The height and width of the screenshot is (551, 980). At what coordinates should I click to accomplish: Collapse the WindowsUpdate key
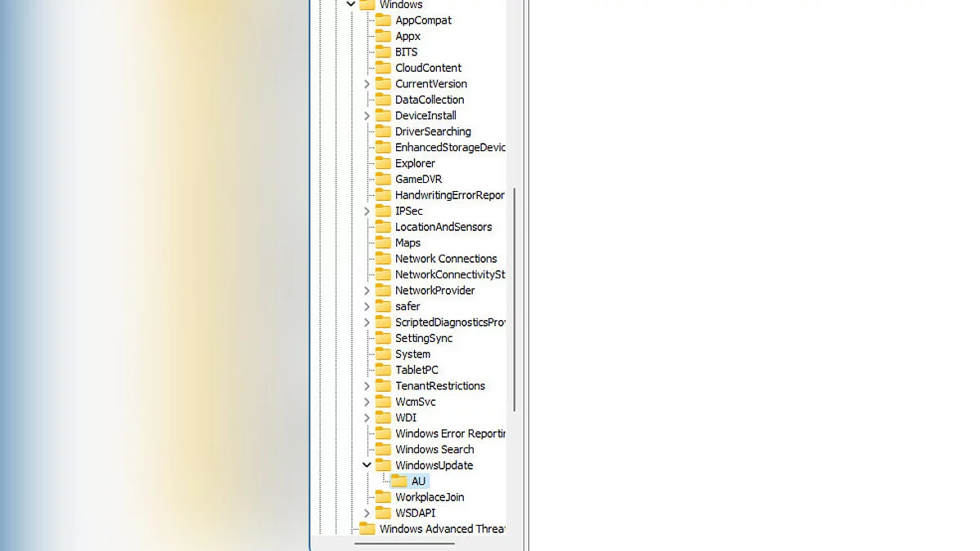[x=367, y=465]
